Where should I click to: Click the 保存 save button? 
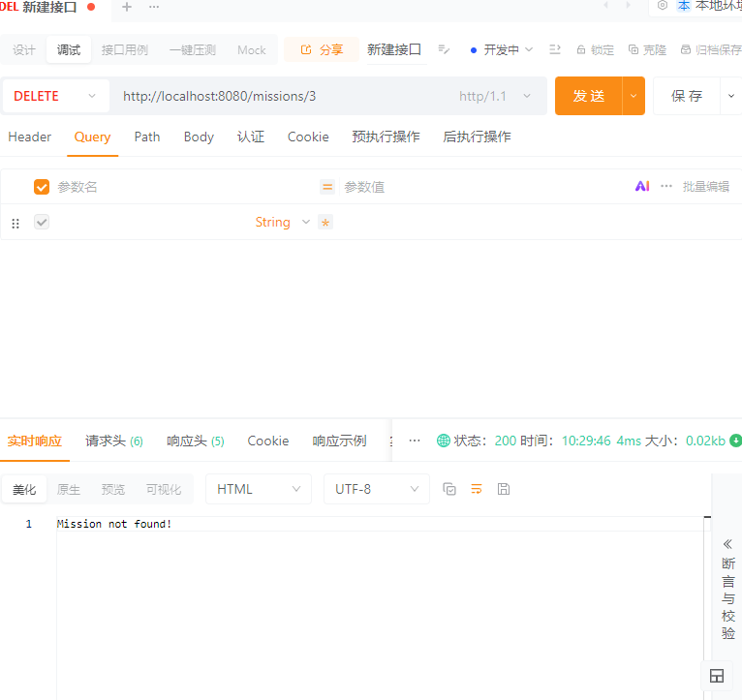[687, 96]
